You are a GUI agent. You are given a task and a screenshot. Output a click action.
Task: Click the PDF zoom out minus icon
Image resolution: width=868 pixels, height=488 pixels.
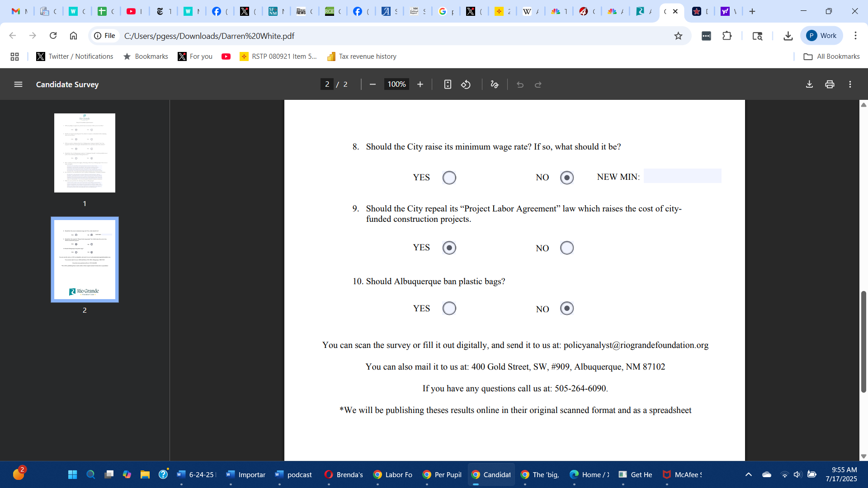[373, 84]
